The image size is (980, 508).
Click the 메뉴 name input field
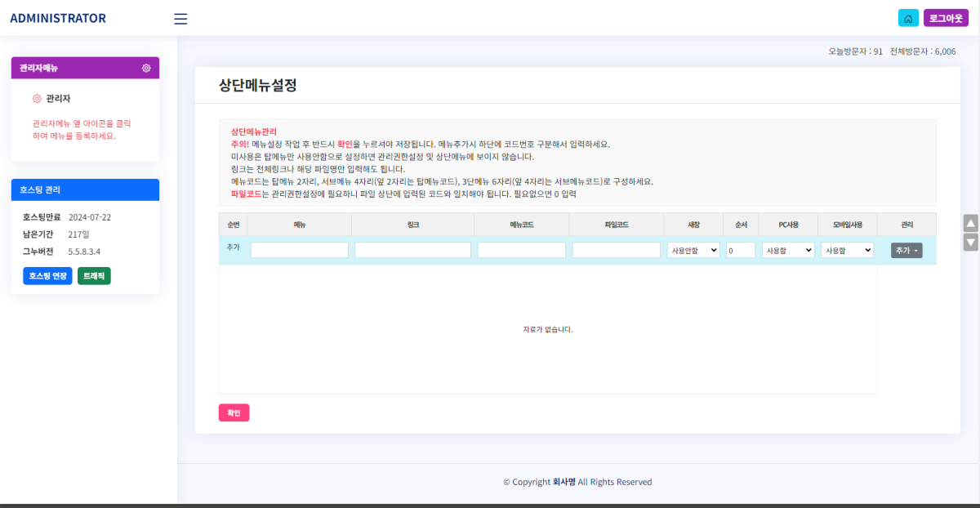pos(300,250)
